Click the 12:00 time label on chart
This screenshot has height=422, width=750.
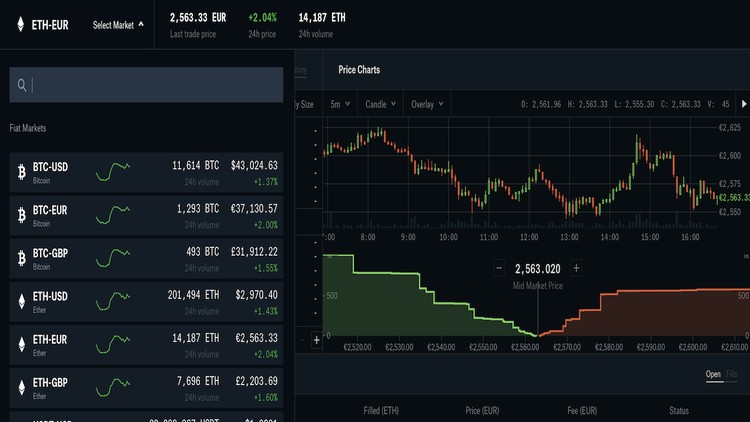click(529, 237)
